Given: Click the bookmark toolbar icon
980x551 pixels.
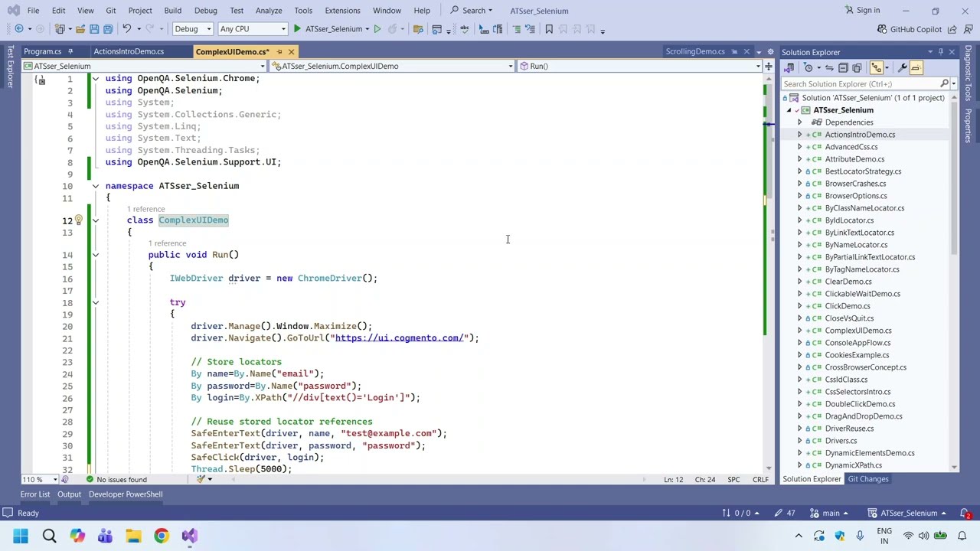Looking at the screenshot, I should pos(549,29).
